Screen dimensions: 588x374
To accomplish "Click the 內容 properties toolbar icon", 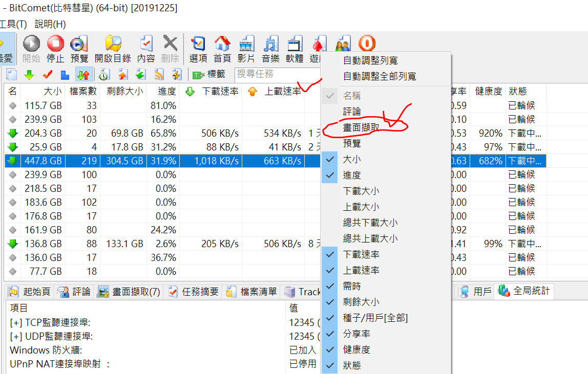I will [146, 49].
